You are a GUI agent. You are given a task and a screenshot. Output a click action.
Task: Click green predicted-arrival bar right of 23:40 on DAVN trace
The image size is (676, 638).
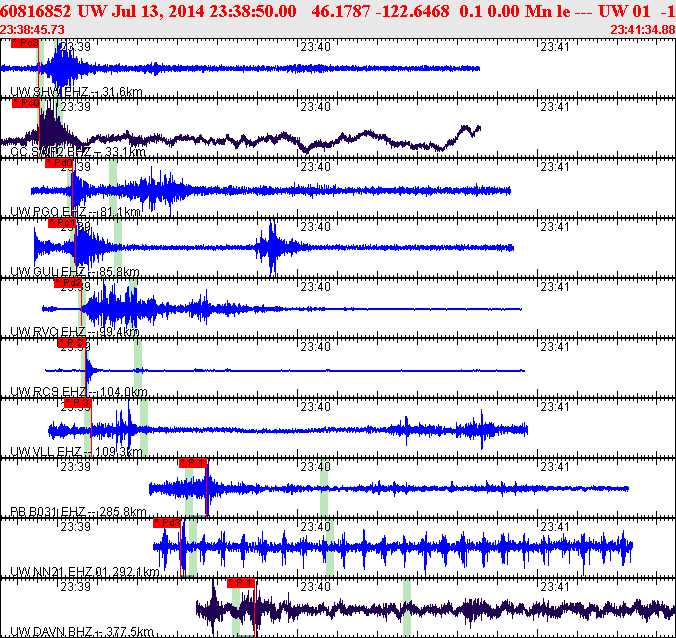(x=407, y=608)
